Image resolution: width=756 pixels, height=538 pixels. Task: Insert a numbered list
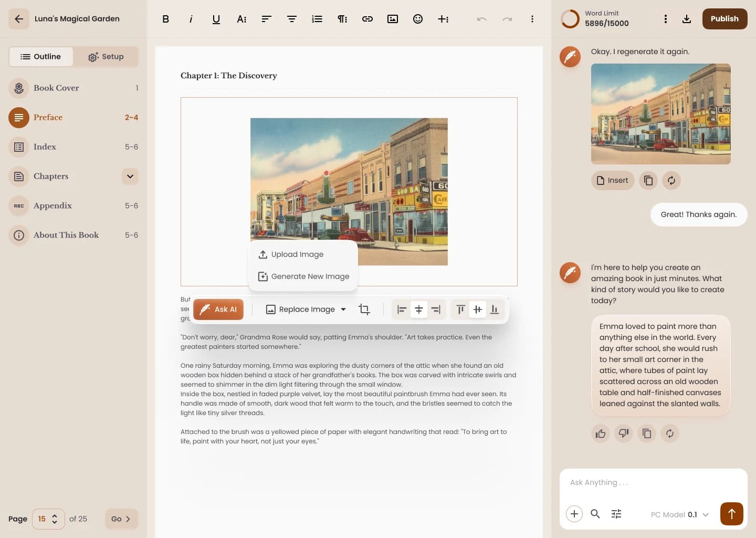tap(317, 19)
